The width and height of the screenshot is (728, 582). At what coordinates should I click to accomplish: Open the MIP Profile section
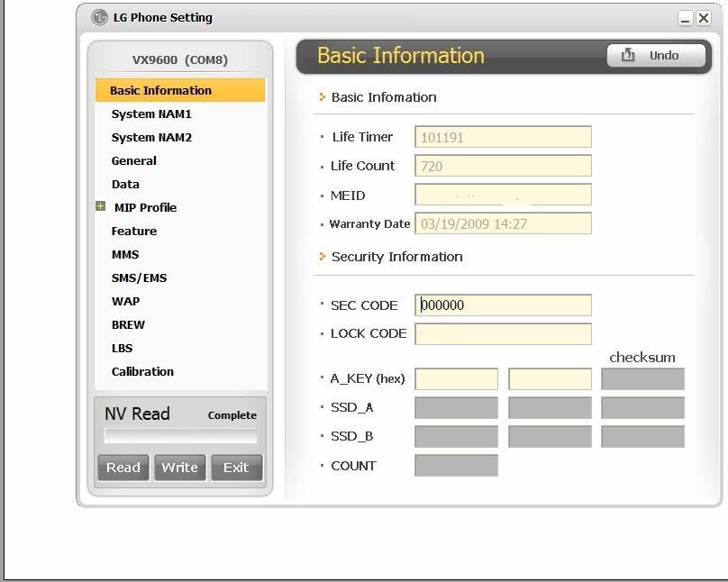145,207
